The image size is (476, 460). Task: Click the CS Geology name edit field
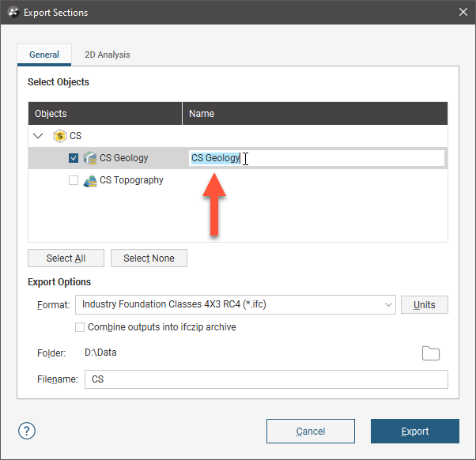[316, 158]
